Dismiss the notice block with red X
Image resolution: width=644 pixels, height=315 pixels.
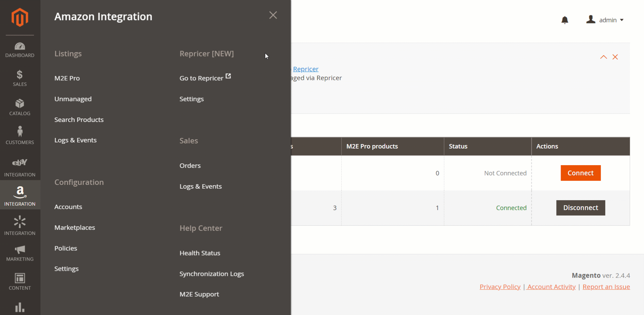pos(615,57)
